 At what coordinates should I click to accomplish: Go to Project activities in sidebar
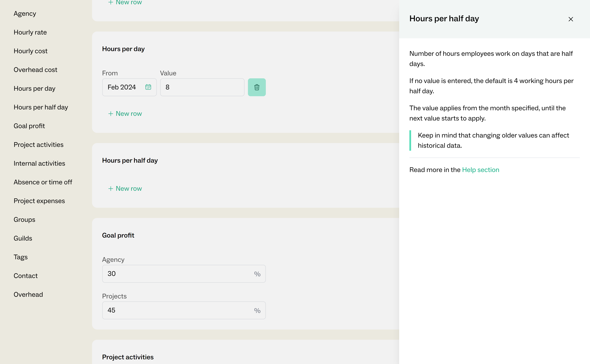[38, 145]
